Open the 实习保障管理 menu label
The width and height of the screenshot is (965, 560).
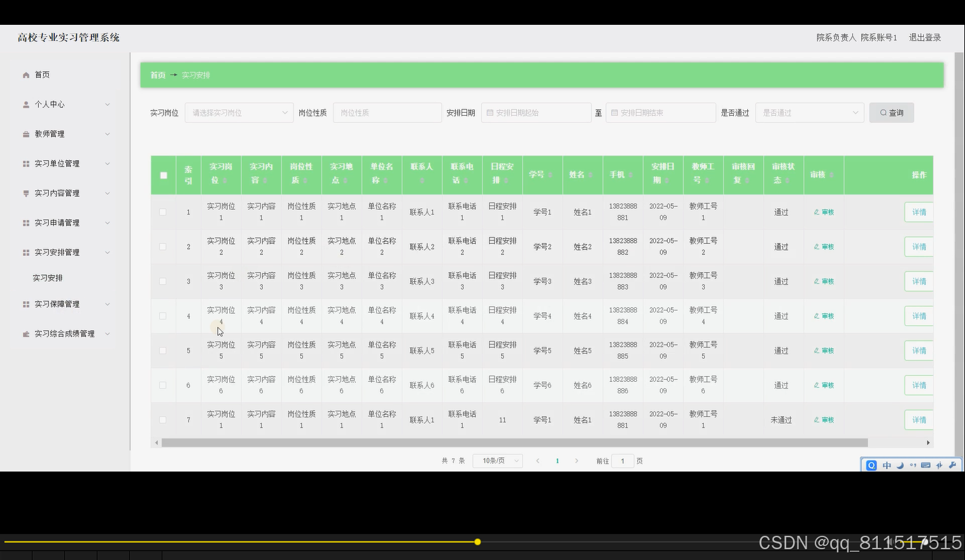point(57,304)
